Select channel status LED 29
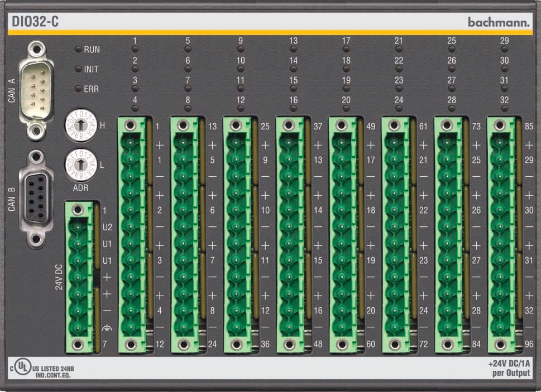Image resolution: width=541 pixels, height=392 pixels. tap(504, 49)
